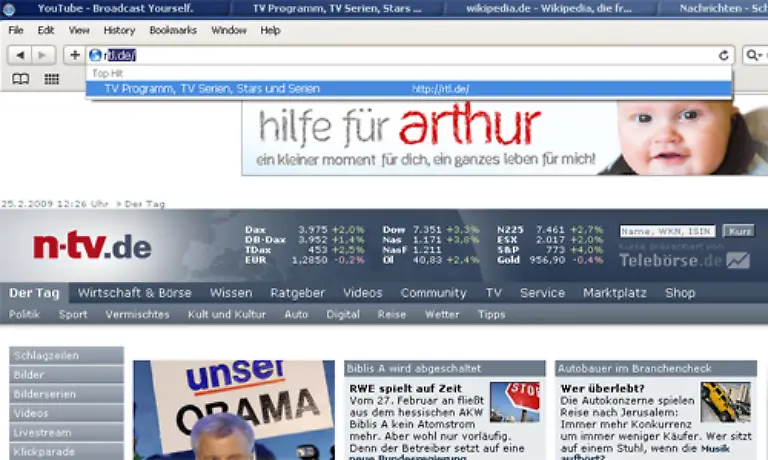
Task: Go forward with the forward arrow
Action: tap(43, 55)
